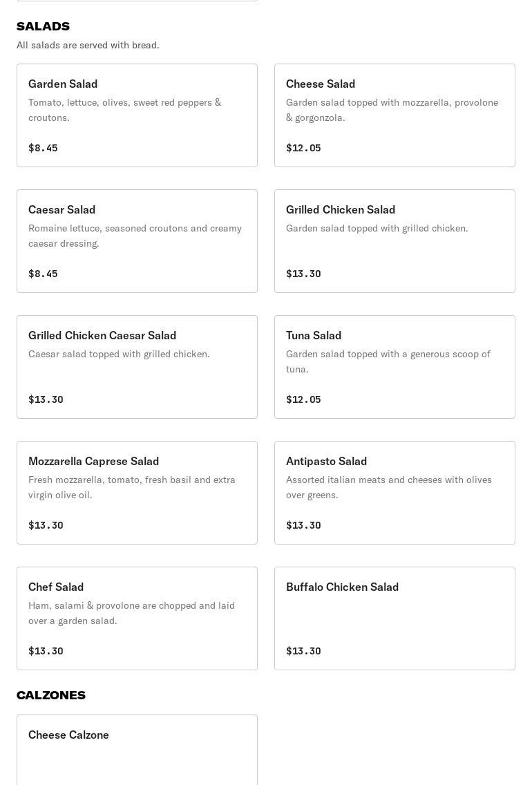Choose the Buffalo Chicken Salad
This screenshot has width=532, height=785.
[x=395, y=618]
